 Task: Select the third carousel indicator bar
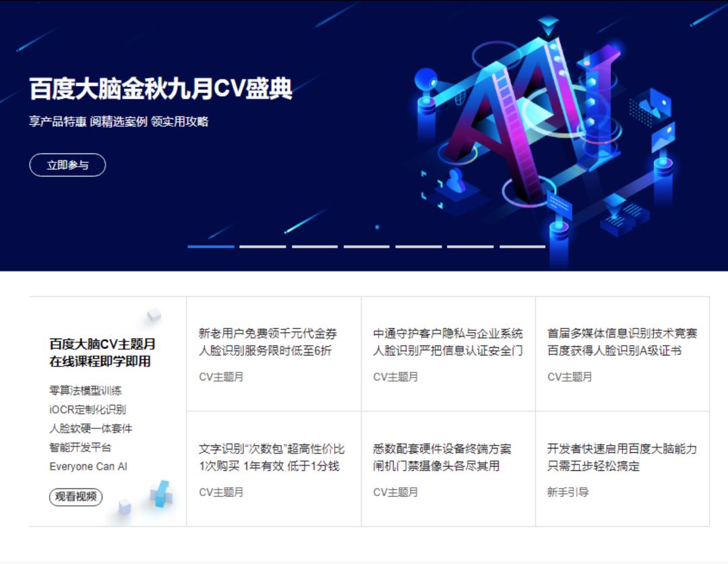click(315, 247)
